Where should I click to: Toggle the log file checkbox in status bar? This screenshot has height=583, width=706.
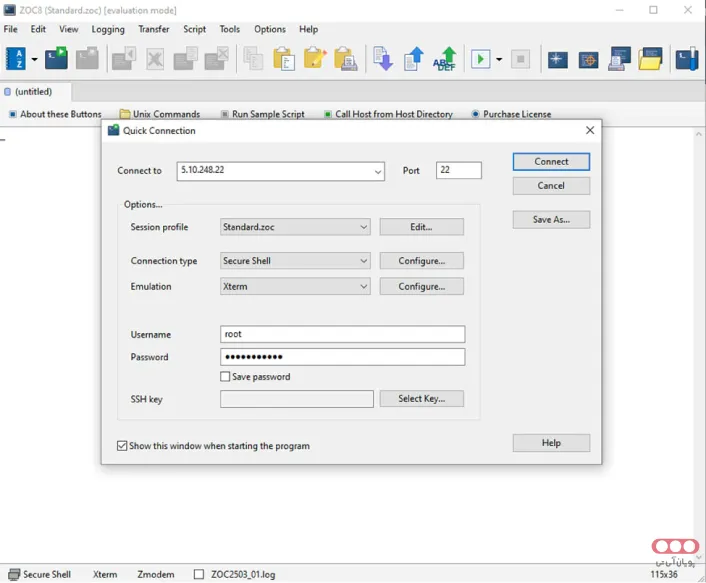pyautogui.click(x=198, y=575)
